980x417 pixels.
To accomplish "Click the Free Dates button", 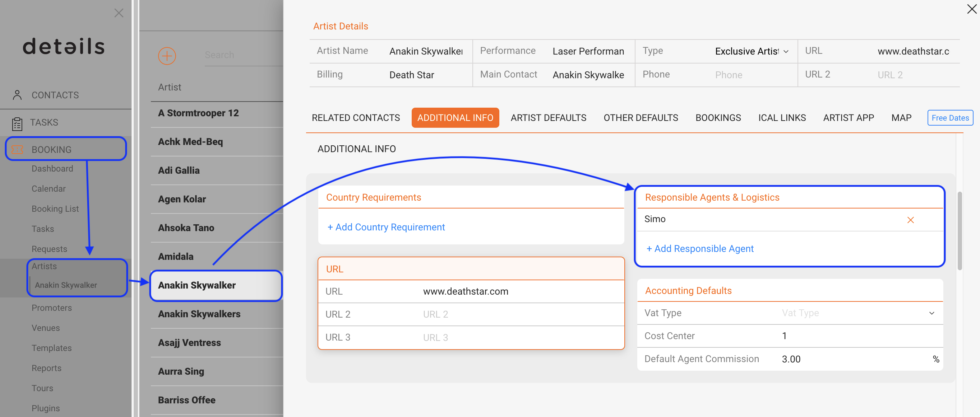I will click(x=950, y=118).
